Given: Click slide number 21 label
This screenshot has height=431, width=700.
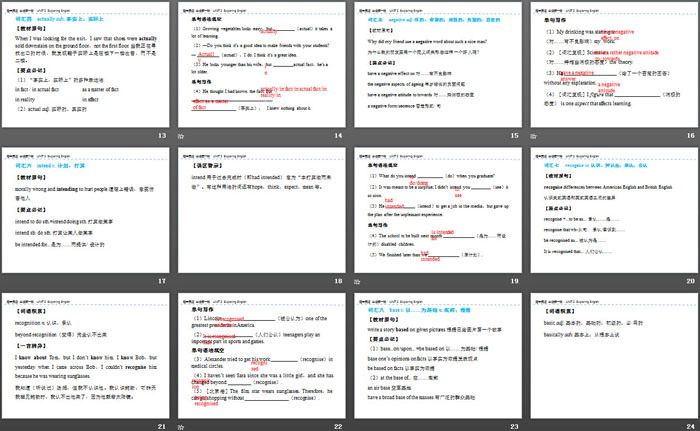Looking at the screenshot, I should point(162,427).
